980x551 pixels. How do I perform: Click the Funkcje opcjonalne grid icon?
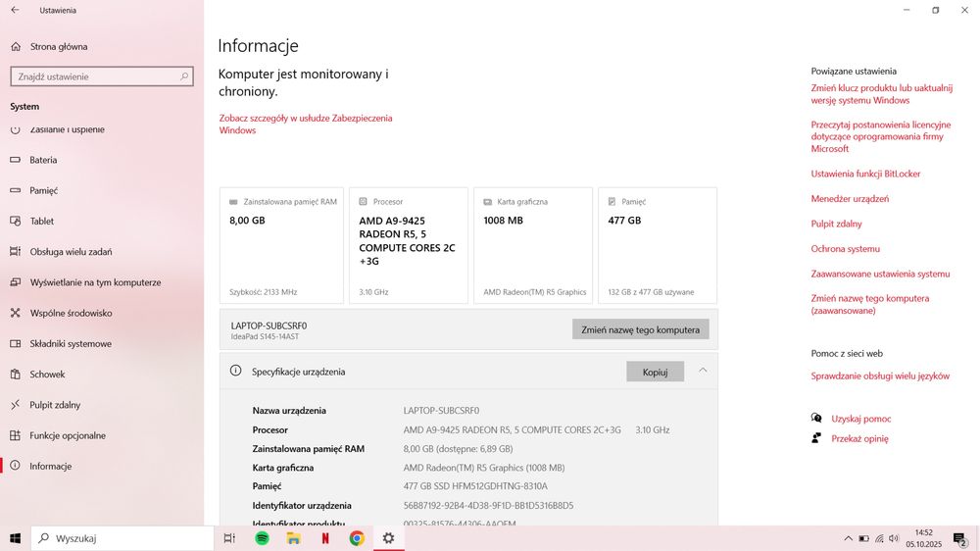coord(16,436)
